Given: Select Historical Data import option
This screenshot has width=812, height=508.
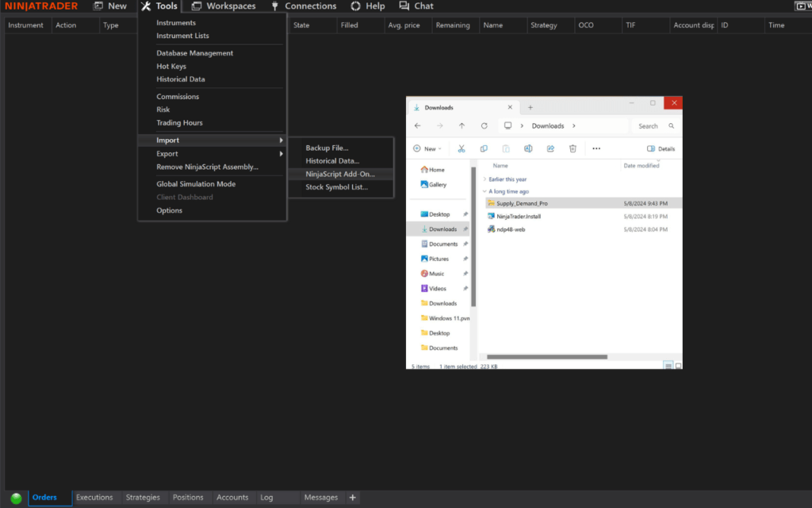Looking at the screenshot, I should click(x=332, y=160).
